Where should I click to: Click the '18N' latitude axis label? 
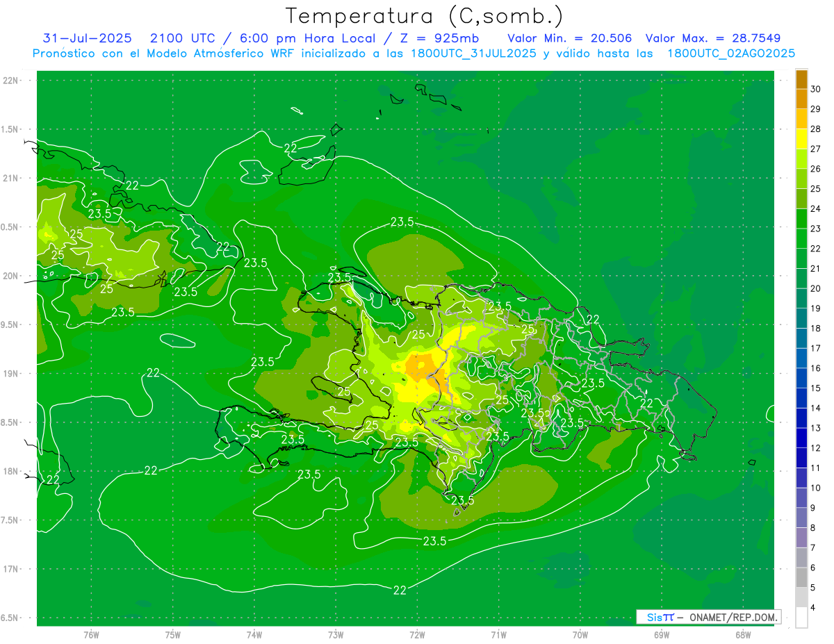[12, 472]
